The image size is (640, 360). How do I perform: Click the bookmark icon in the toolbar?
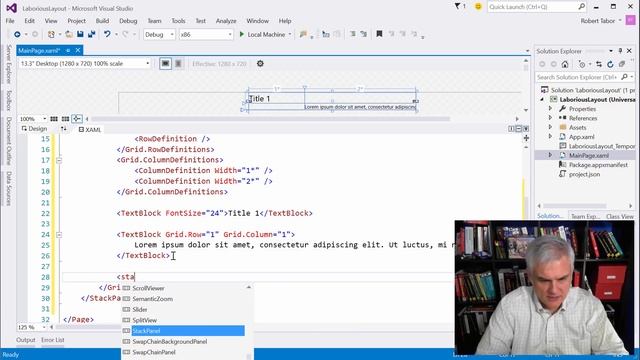[379, 34]
